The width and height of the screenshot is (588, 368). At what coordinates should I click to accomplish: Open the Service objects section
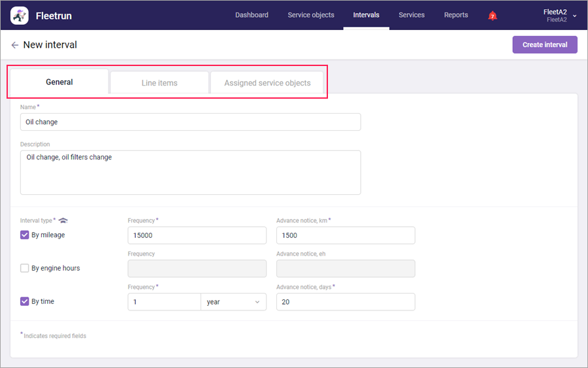[x=311, y=15]
